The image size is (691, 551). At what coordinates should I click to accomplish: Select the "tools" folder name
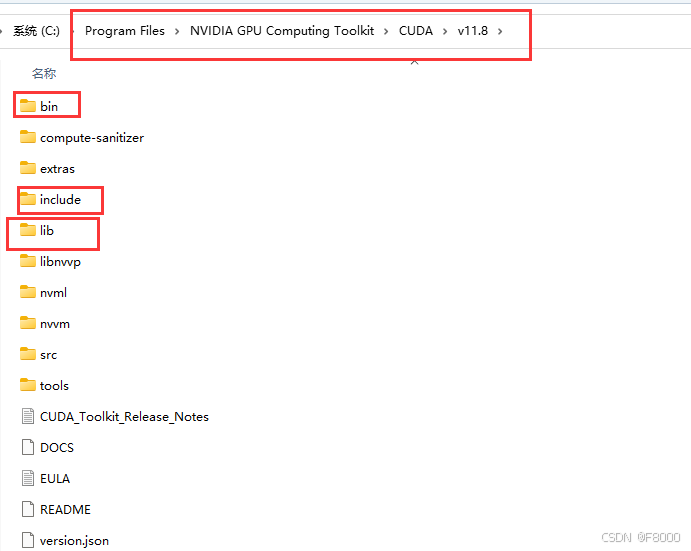click(54, 385)
